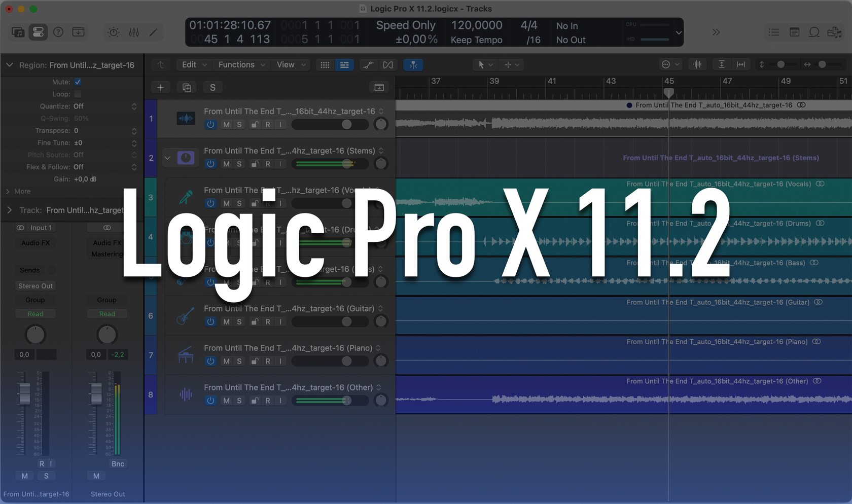852x504 pixels.
Task: Solo the Stems track
Action: click(239, 164)
